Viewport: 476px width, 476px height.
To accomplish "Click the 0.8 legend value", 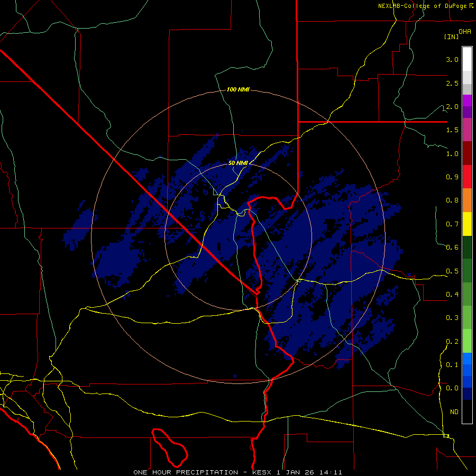I will pos(452,200).
